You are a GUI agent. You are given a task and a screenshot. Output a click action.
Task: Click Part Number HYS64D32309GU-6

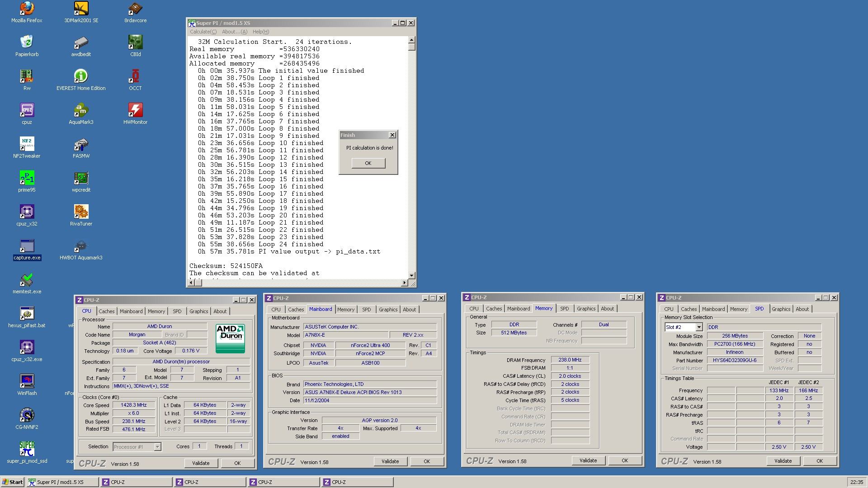click(x=735, y=361)
